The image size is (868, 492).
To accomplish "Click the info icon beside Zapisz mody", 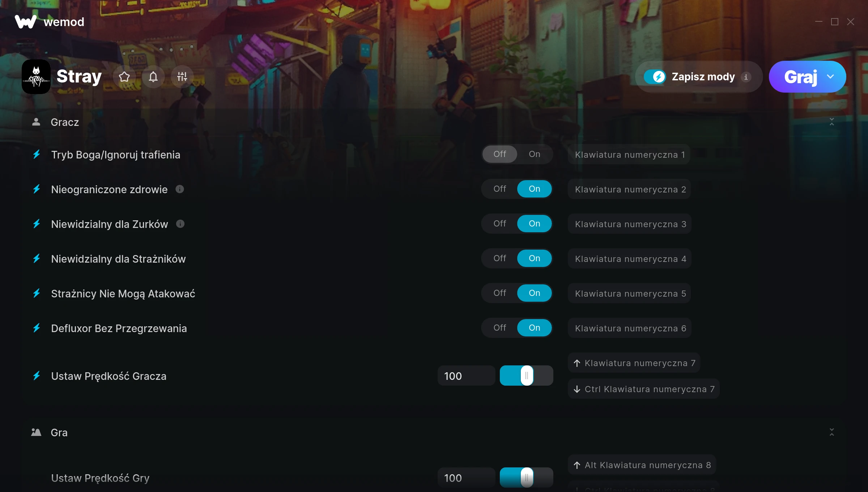I will pyautogui.click(x=746, y=77).
